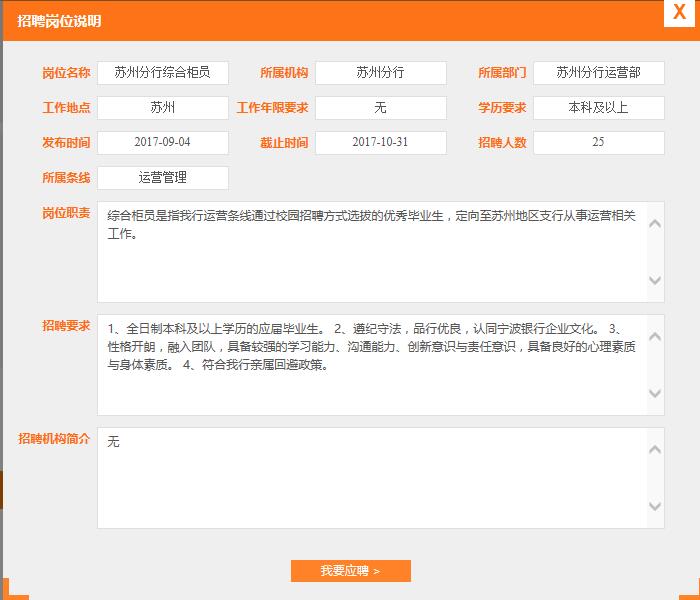
Task: Click the 我要应聘 apply button
Action: click(350, 571)
